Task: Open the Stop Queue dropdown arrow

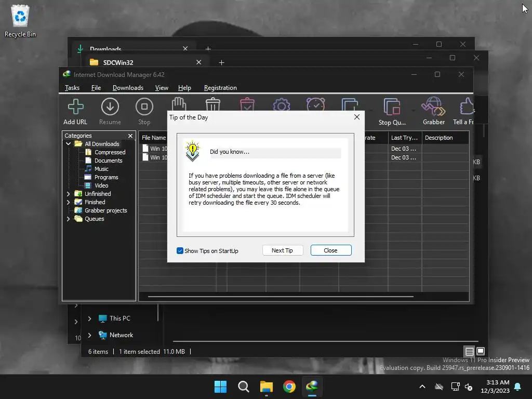Action: pyautogui.click(x=413, y=111)
